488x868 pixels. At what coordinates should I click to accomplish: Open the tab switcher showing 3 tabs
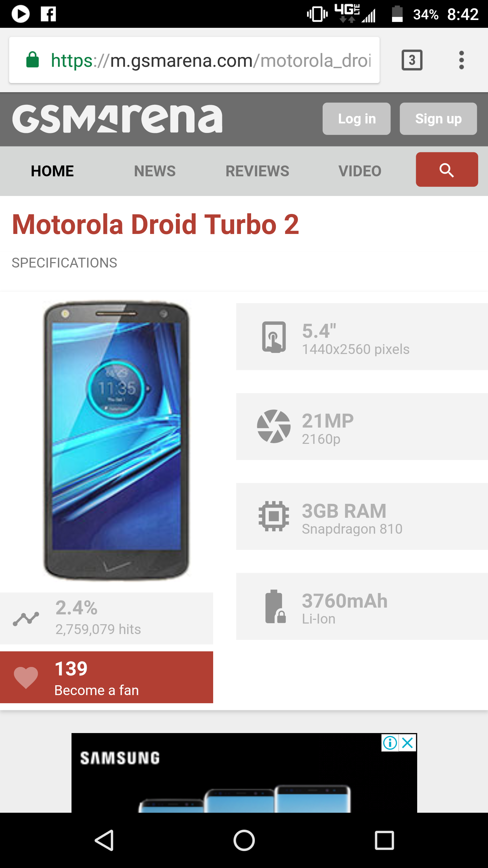412,60
